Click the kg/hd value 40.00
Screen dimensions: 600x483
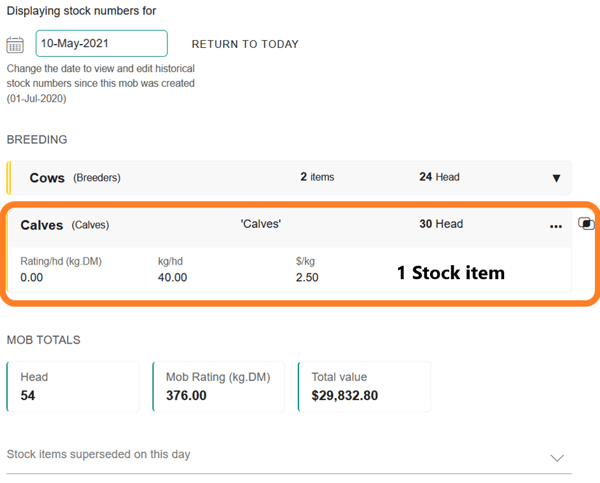click(172, 277)
